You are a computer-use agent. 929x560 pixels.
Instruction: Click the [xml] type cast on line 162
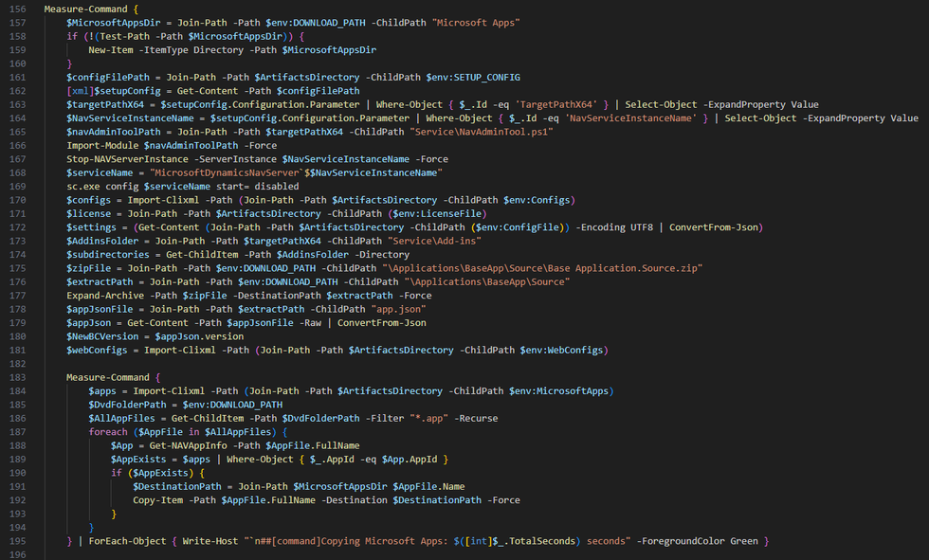pyautogui.click(x=80, y=91)
